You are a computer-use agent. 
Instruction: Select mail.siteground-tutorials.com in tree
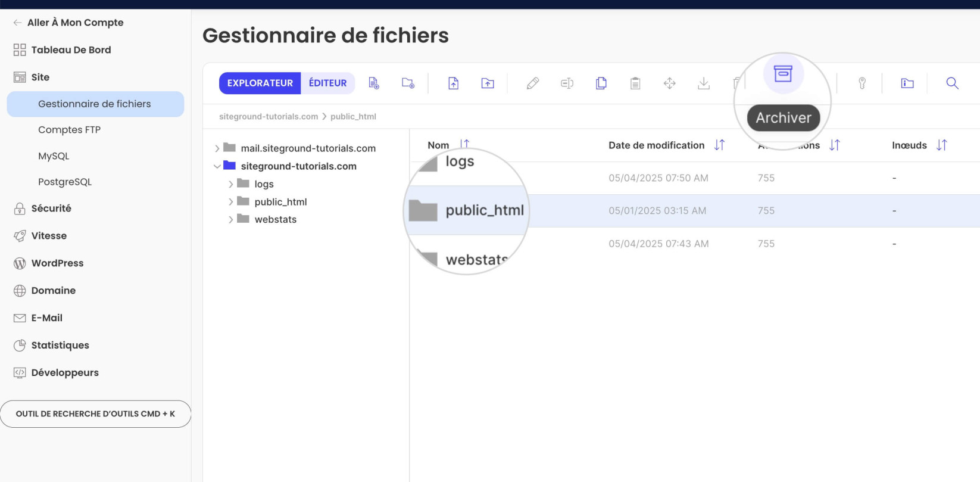[308, 148]
